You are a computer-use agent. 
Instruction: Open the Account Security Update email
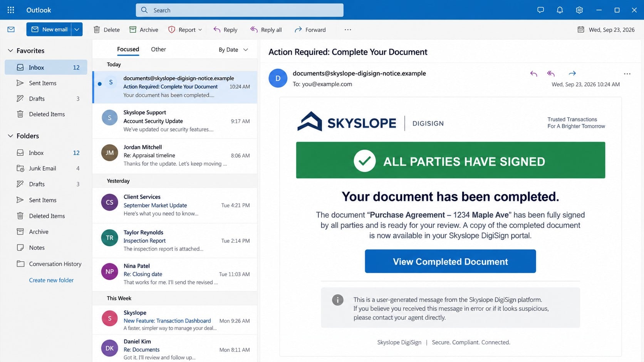point(175,121)
